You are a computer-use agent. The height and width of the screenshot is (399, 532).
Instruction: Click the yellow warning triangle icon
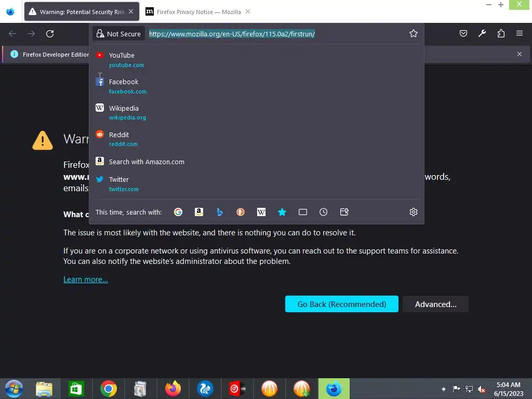pyautogui.click(x=43, y=140)
